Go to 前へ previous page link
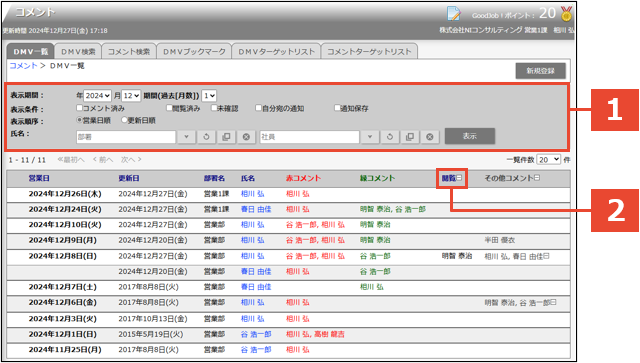This screenshot has width=640, height=363. tap(102, 160)
